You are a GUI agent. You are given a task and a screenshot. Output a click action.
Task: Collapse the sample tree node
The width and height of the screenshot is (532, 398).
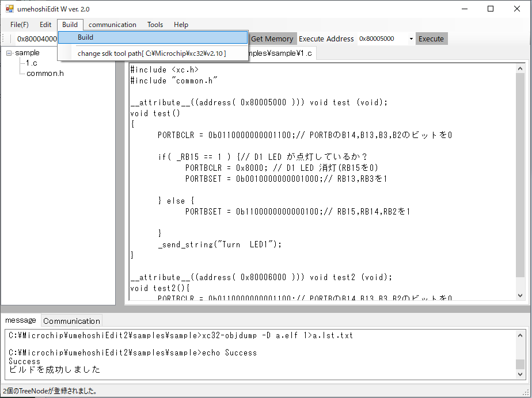pos(9,53)
